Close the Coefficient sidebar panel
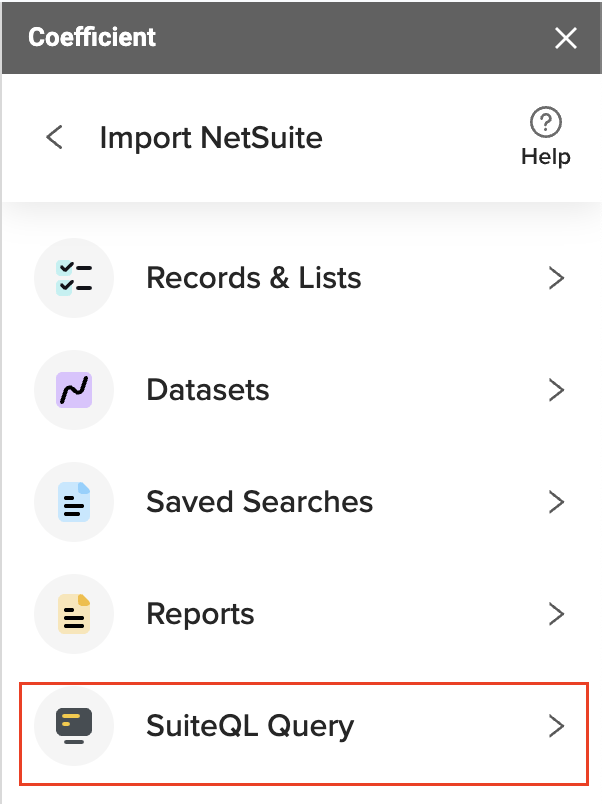 coord(566,38)
